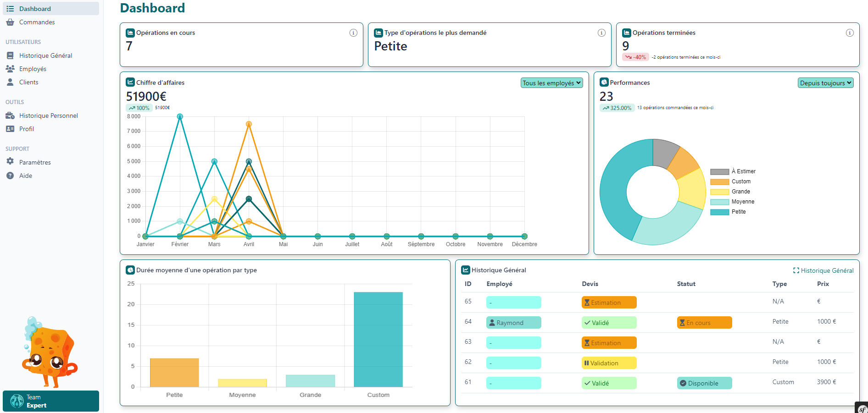Open the Team Expert account menu
This screenshot has width=868, height=413.
pos(51,401)
